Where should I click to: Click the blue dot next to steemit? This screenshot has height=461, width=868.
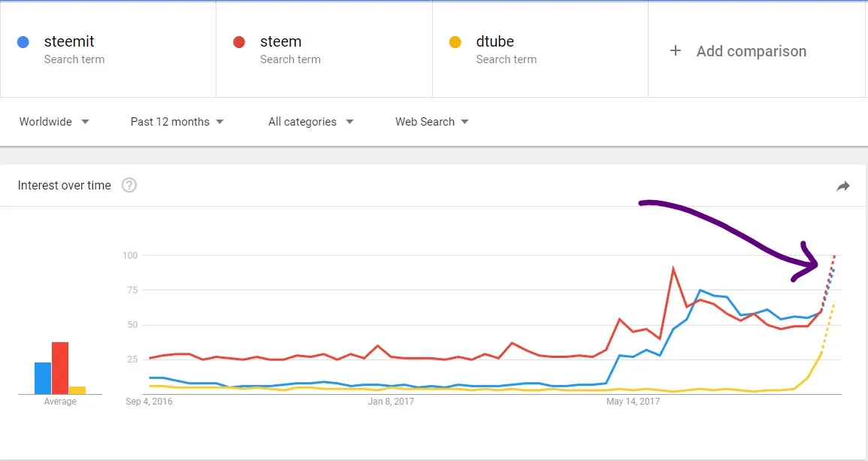click(23, 42)
